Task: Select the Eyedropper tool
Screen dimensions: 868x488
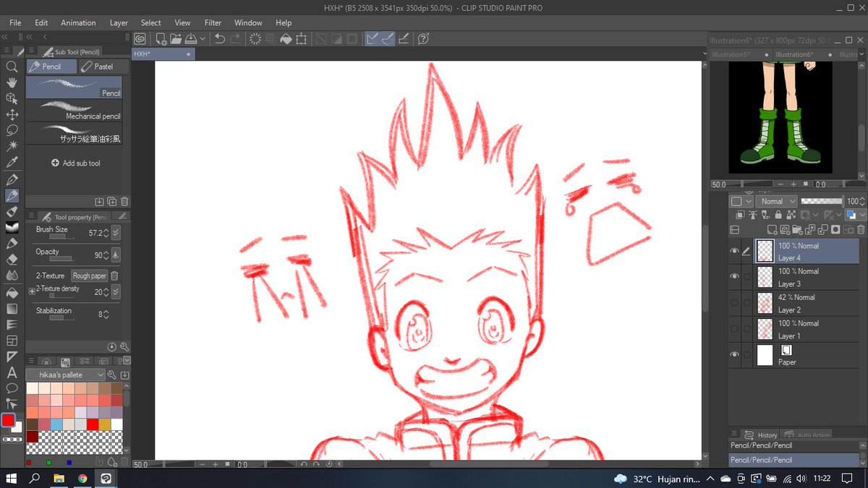Action: 12,163
